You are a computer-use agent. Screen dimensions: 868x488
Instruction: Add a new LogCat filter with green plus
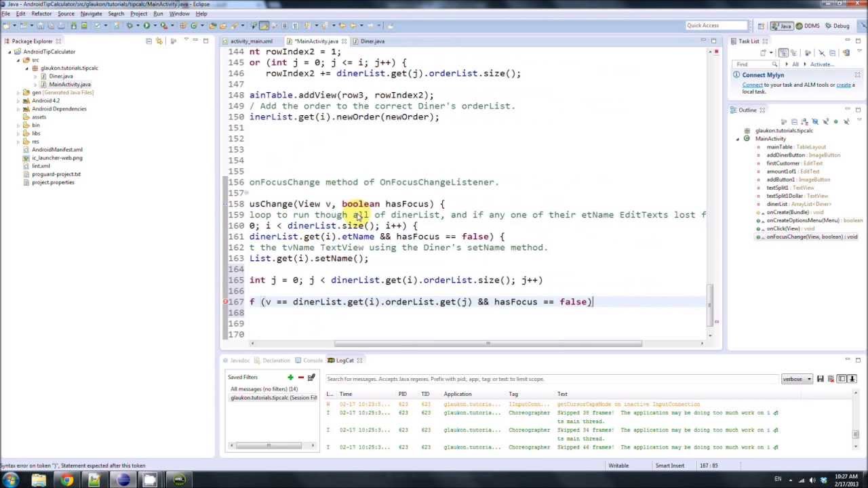coord(290,378)
